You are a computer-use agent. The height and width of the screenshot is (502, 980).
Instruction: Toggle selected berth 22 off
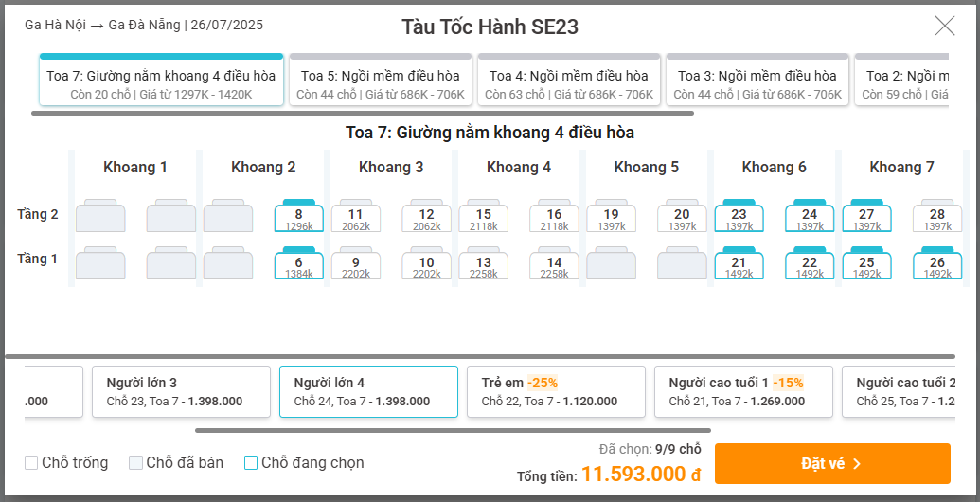click(810, 263)
